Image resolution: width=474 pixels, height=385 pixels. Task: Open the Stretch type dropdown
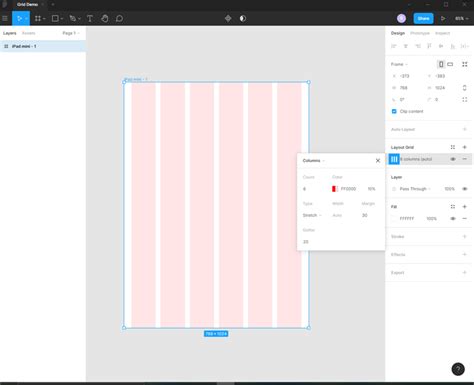coord(312,215)
